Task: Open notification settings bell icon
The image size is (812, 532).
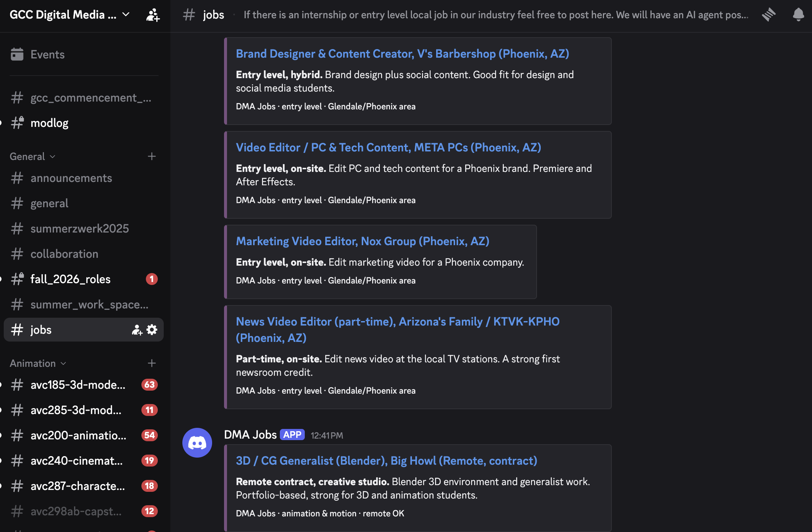Action: click(798, 15)
